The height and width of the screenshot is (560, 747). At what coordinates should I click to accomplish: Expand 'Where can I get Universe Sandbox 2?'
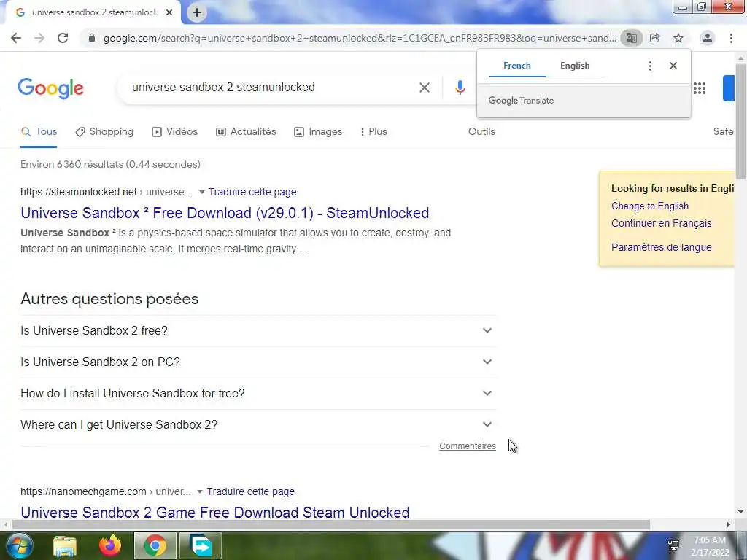pyautogui.click(x=258, y=425)
